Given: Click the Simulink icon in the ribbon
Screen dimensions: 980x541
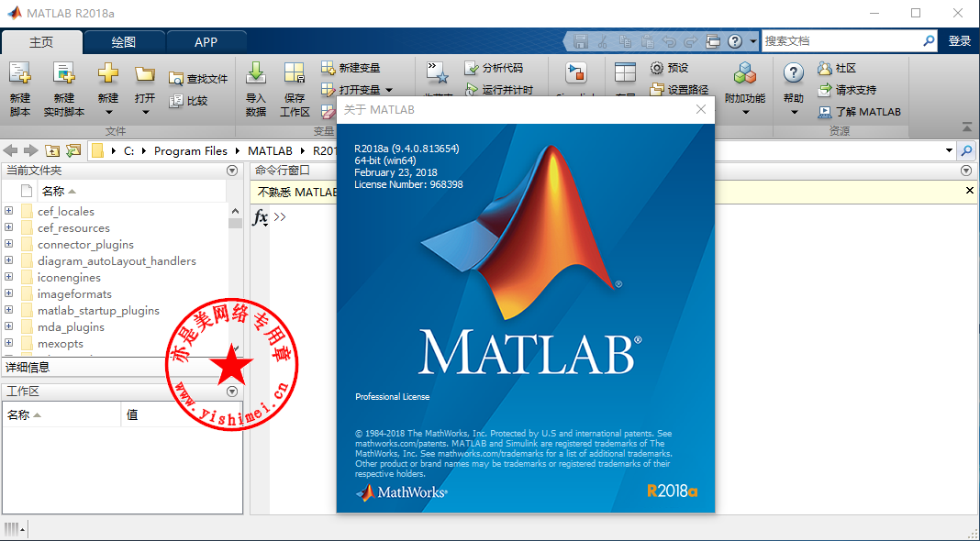Looking at the screenshot, I should click(x=575, y=73).
